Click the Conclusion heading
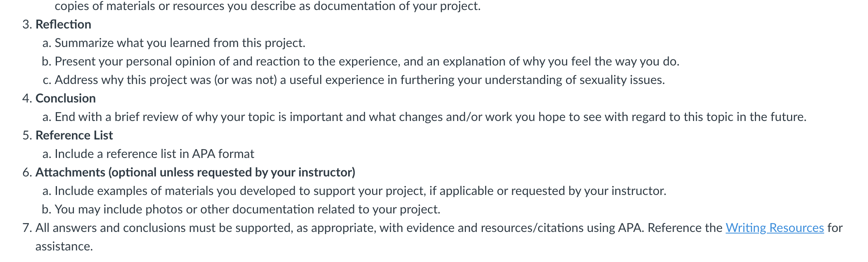Screen dimensions: 868x262 point(65,98)
